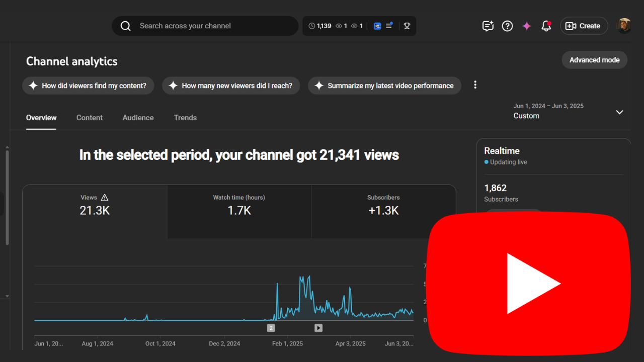Switch to the Trends tab

(x=185, y=118)
